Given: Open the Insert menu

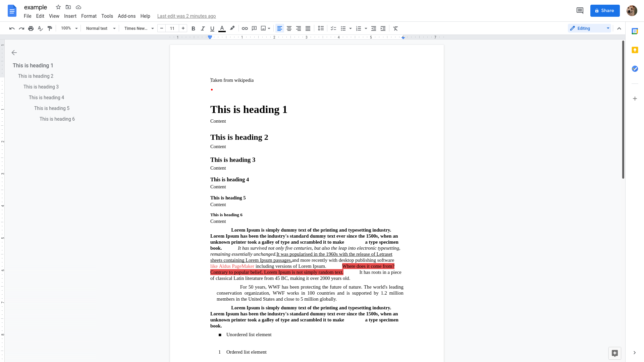Looking at the screenshot, I should 70,16.
